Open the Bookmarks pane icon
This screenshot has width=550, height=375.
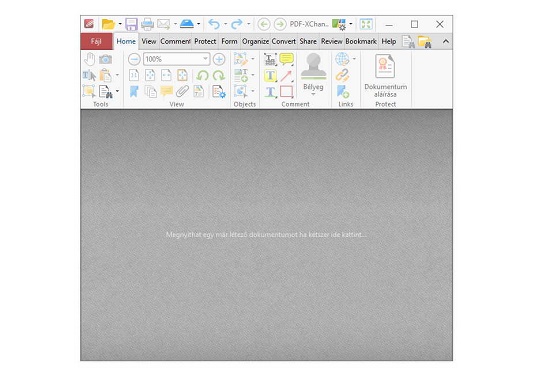(134, 92)
